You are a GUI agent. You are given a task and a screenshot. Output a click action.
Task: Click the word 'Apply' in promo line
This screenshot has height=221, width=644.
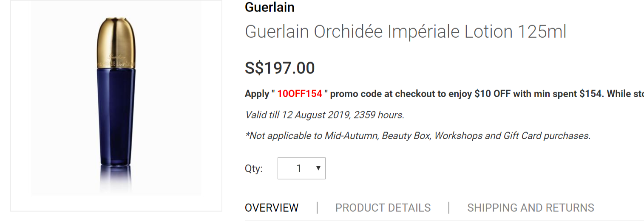pyautogui.click(x=257, y=94)
